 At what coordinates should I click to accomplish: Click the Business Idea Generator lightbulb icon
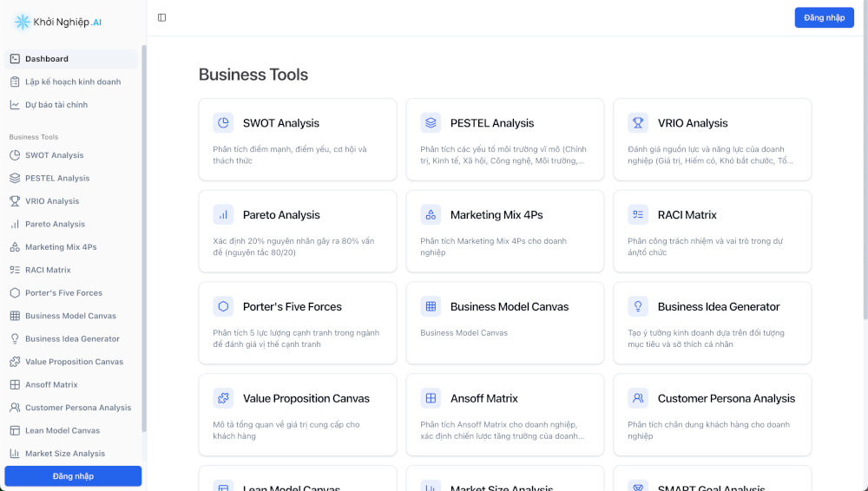(638, 306)
